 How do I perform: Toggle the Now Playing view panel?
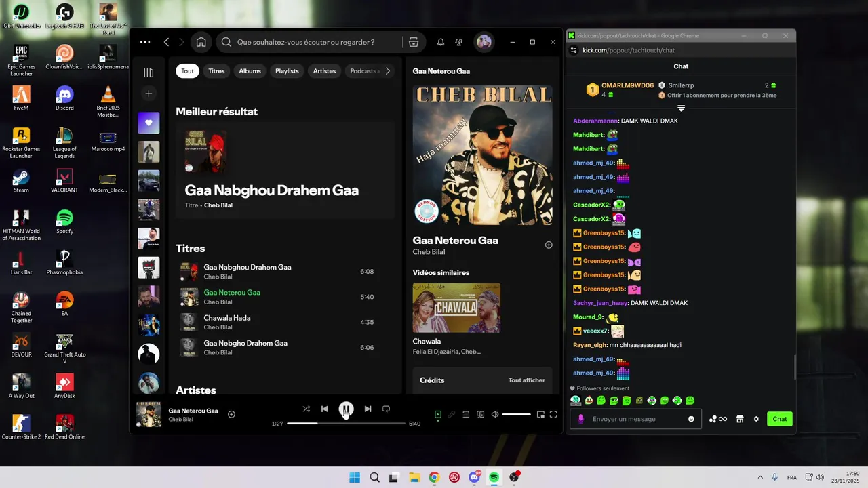tap(438, 414)
